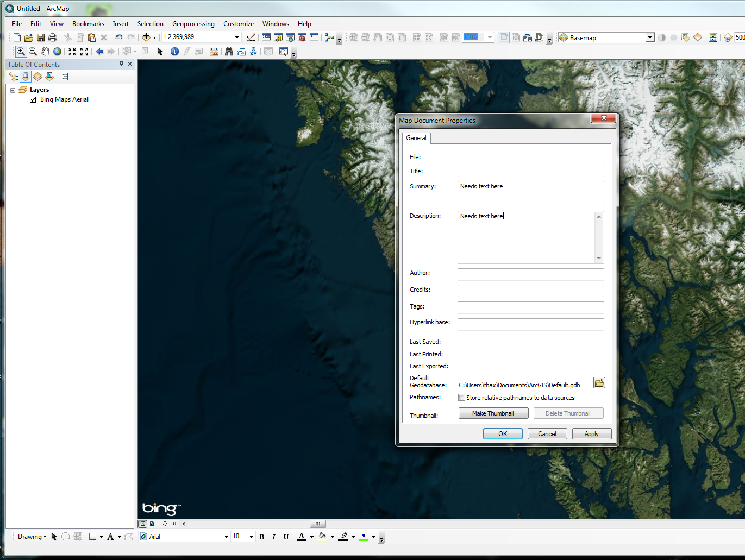Collapse the Layers tree group

point(12,90)
